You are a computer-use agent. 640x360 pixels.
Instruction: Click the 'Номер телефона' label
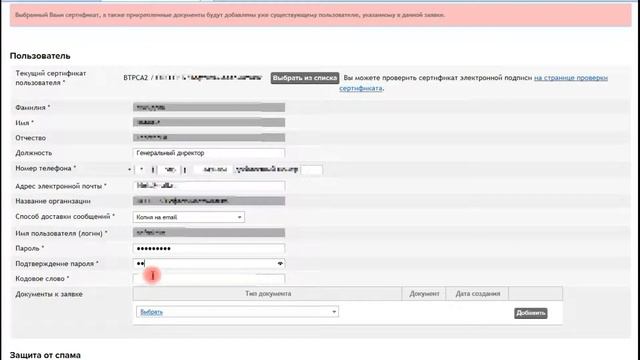45,168
